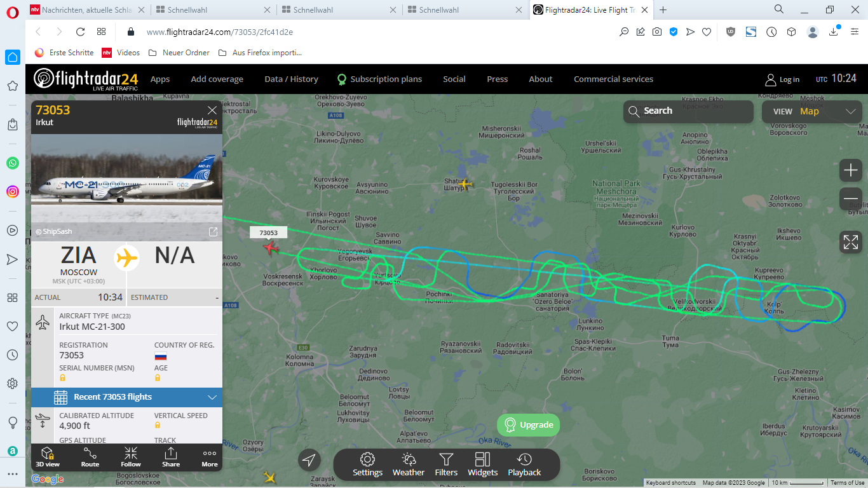Toggle Follow for aircraft 73053
The image size is (868, 488).
(131, 457)
